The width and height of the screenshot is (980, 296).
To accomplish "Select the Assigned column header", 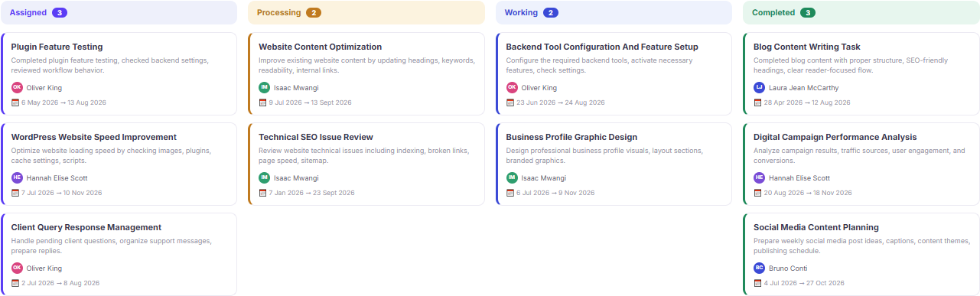I will [119, 13].
